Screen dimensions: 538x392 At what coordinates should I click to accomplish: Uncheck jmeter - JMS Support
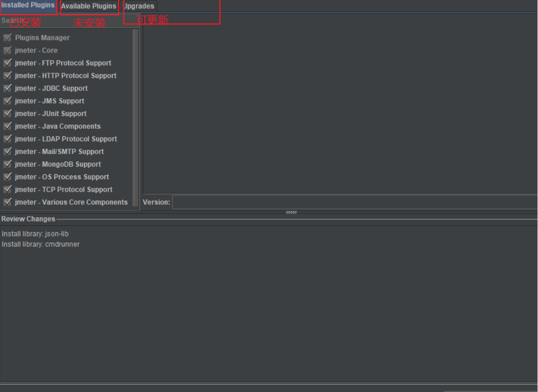point(7,101)
